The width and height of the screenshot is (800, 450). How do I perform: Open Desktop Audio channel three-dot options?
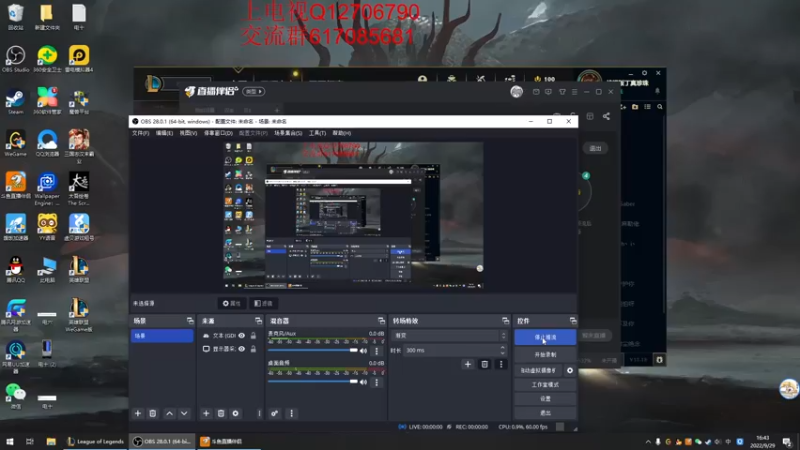coord(377,382)
